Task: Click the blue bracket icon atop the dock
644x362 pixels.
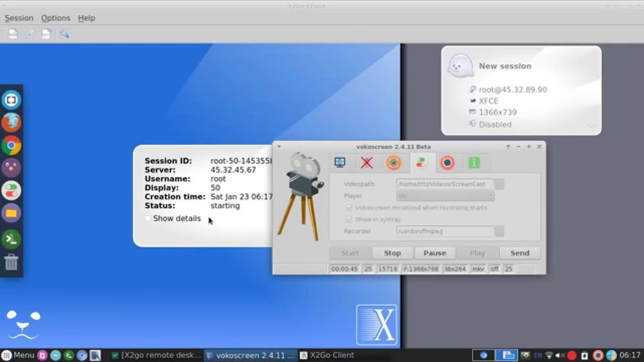Action: (x=11, y=100)
